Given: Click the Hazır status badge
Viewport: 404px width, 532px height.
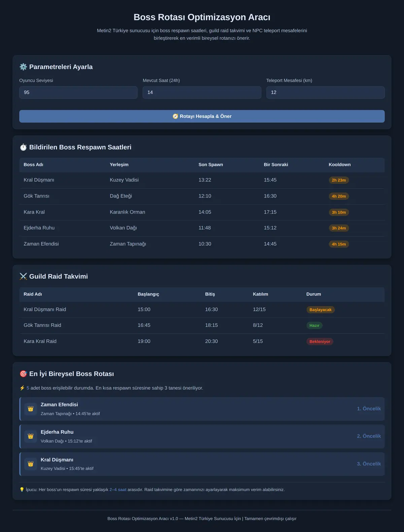Looking at the screenshot, I should pyautogui.click(x=314, y=326).
